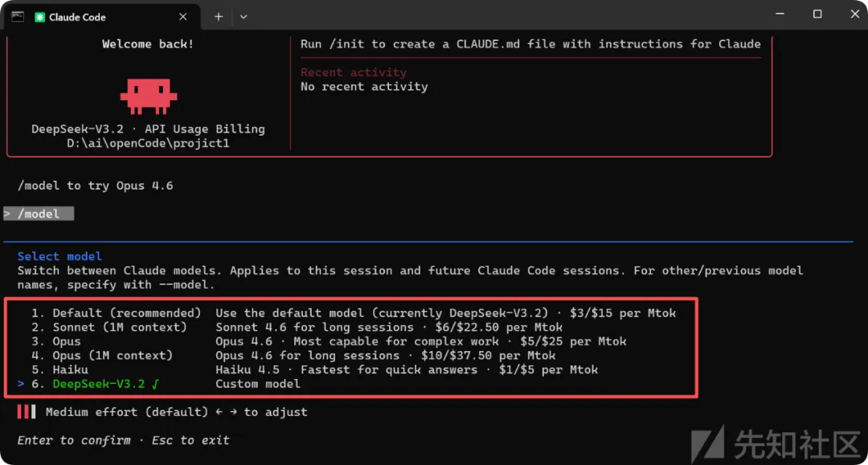
Task: Open a new terminal tab
Action: point(219,17)
